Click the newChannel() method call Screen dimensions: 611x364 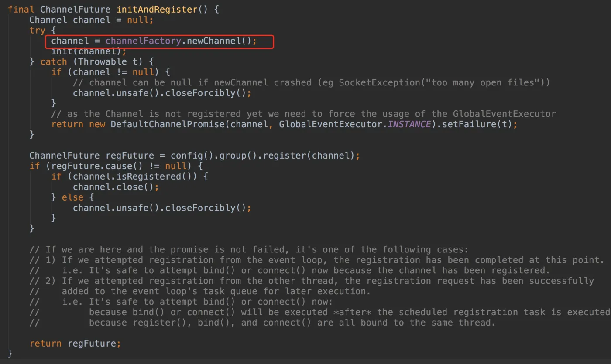click(219, 41)
